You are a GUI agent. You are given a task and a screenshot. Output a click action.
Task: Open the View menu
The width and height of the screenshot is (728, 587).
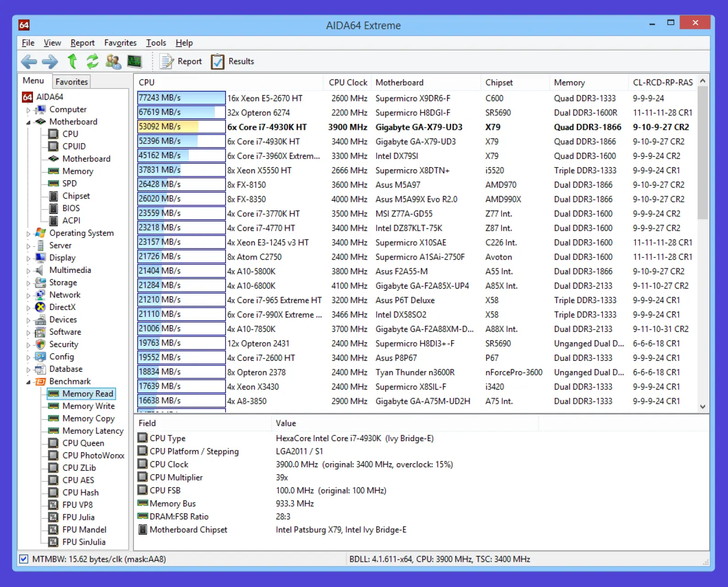(x=52, y=43)
